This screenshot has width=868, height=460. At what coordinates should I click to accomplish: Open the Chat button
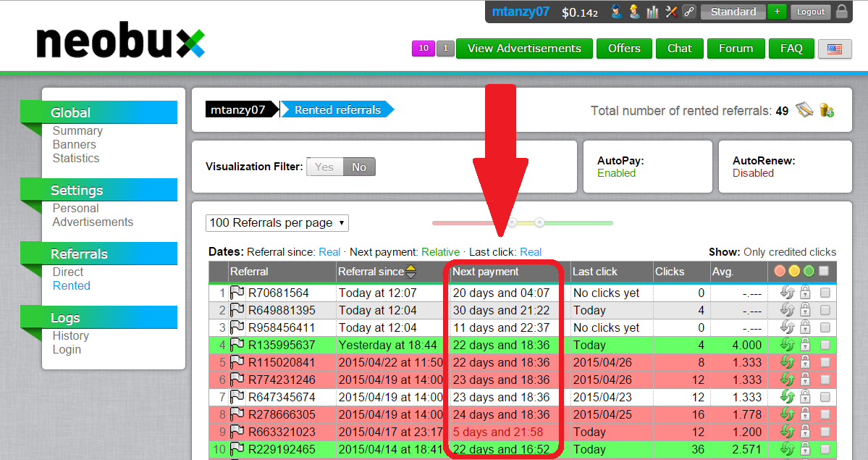pyautogui.click(x=679, y=49)
